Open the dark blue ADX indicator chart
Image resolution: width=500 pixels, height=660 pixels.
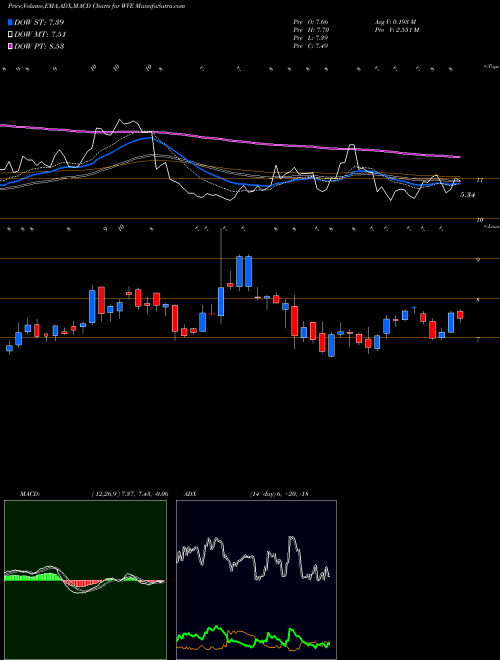coord(256,580)
